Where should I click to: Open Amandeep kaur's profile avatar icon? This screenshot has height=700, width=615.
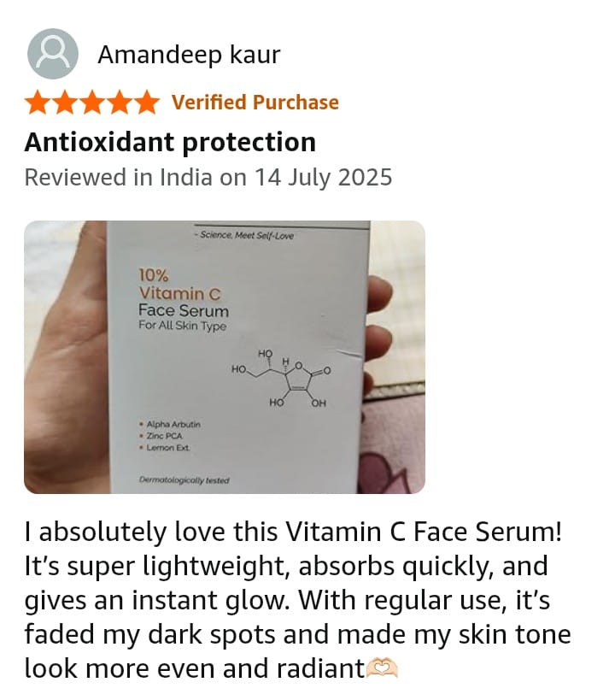tap(53, 54)
